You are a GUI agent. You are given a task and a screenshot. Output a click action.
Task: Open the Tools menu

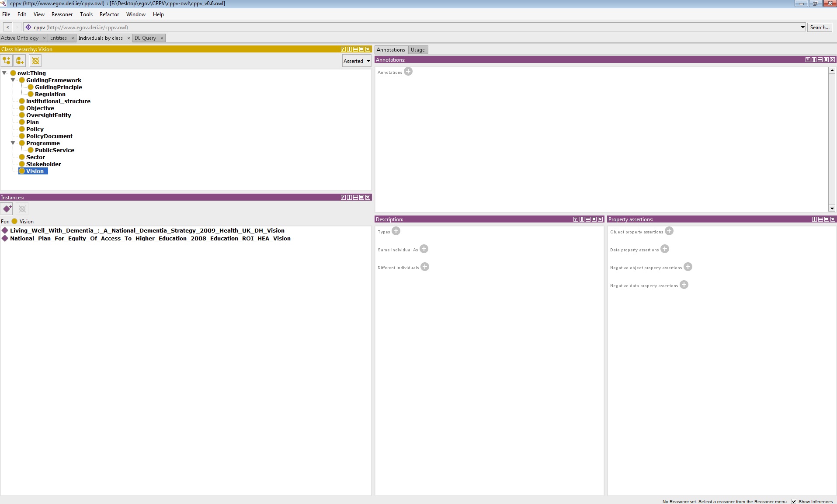coord(86,14)
